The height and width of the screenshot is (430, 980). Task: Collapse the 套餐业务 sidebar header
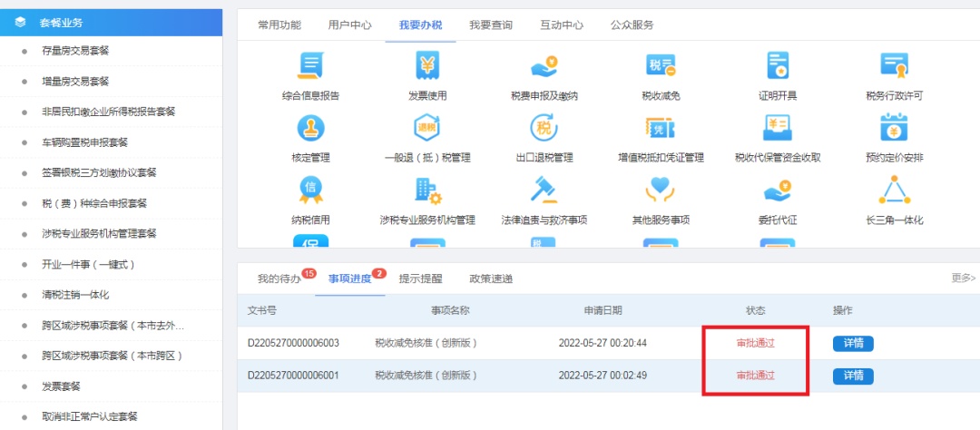pyautogui.click(x=111, y=23)
